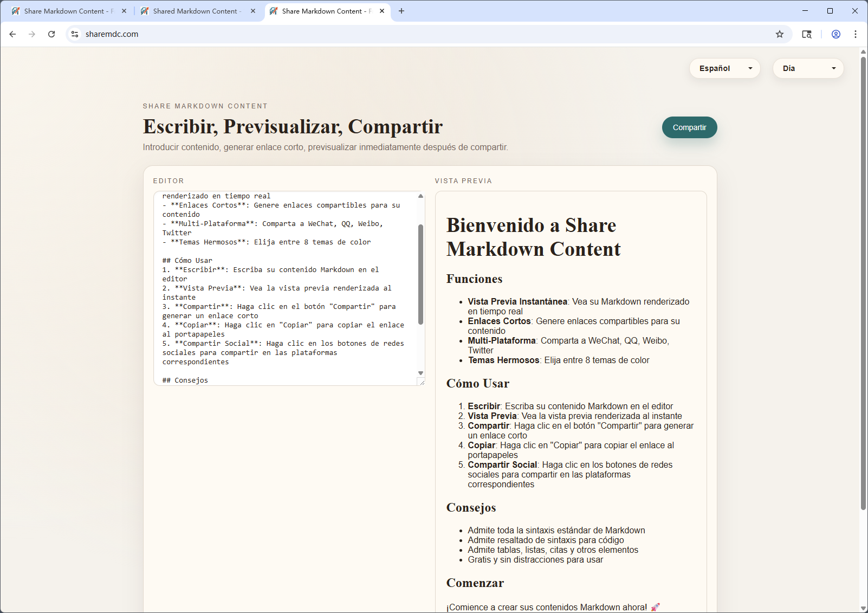
Task: Click the heading 'Escribir, Previsualizar, Compartir'
Action: (x=293, y=126)
